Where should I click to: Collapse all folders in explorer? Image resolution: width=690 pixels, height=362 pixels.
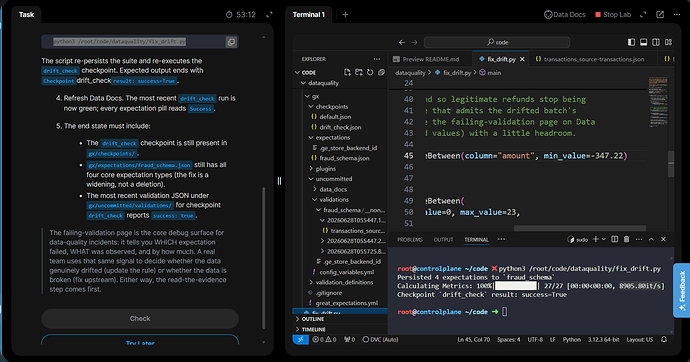point(381,72)
